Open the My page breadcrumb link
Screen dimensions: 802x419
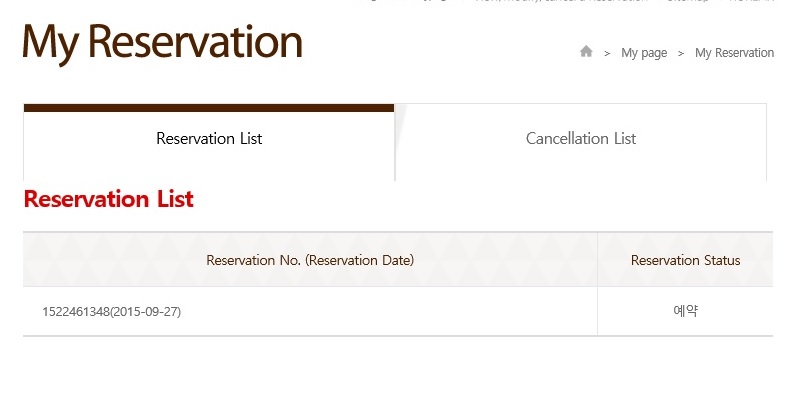(644, 53)
